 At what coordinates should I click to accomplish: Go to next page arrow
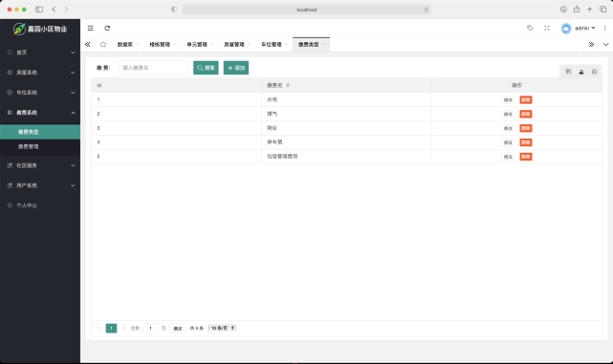pyautogui.click(x=123, y=328)
